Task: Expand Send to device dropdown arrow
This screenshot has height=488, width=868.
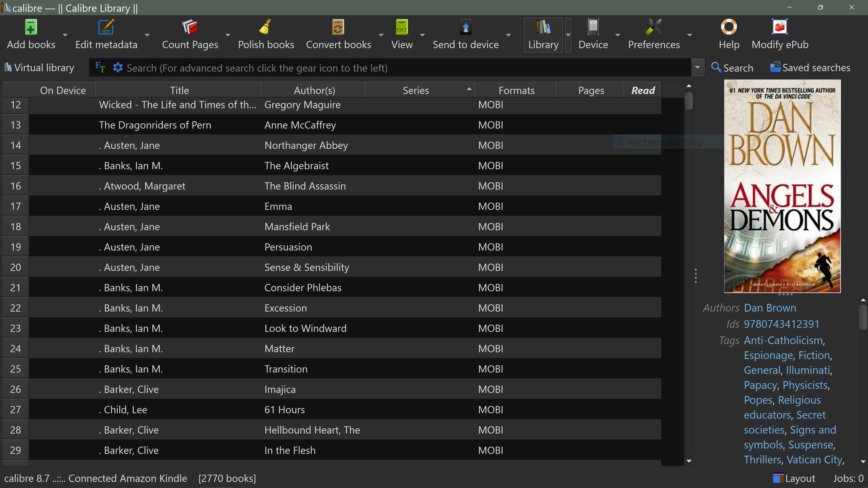Action: [x=508, y=35]
